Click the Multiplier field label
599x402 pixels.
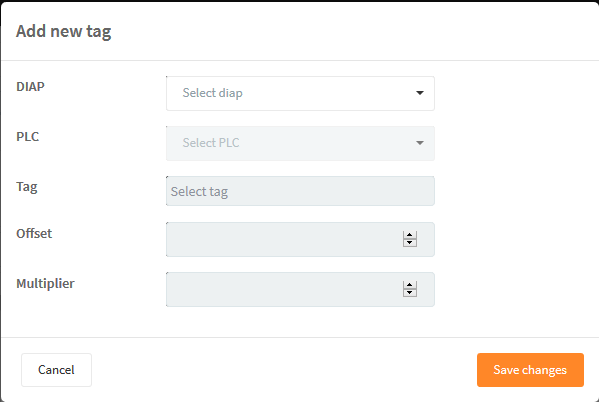tap(45, 284)
